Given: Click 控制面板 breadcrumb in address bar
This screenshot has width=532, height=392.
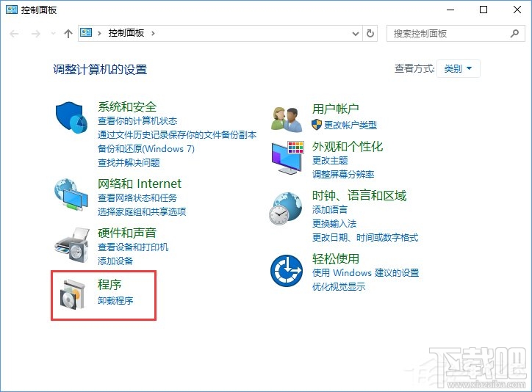Looking at the screenshot, I should (126, 33).
